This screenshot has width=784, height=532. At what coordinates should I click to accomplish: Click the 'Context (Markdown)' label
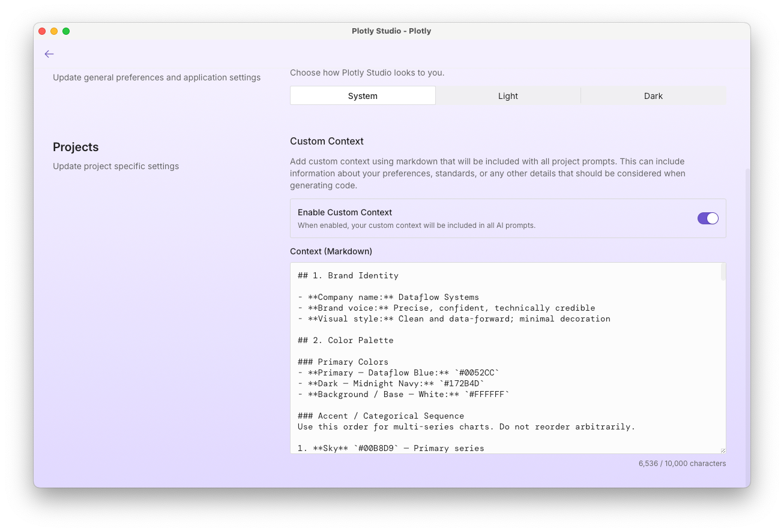[331, 251]
